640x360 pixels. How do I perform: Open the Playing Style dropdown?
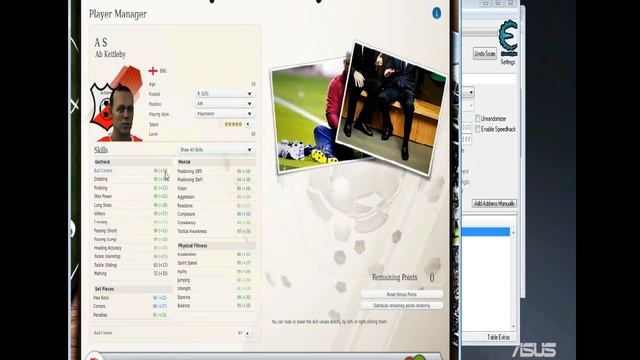(x=224, y=114)
